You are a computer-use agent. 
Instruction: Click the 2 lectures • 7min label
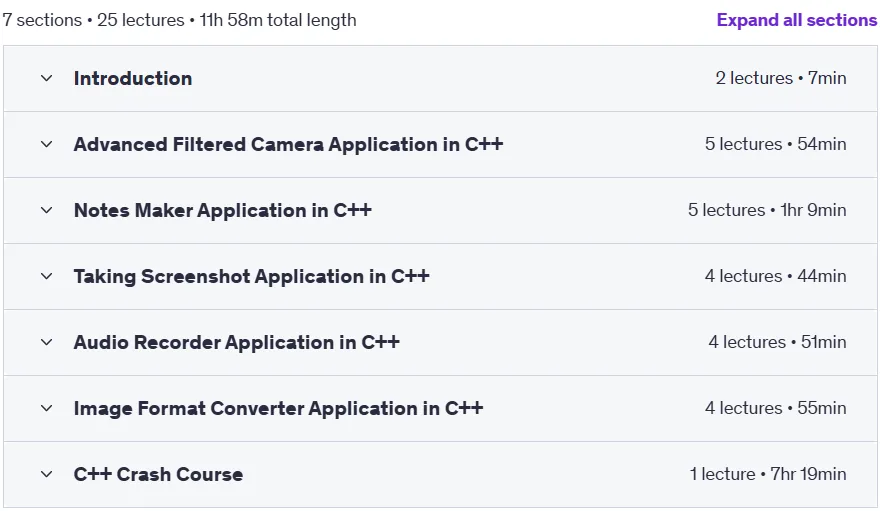781,78
